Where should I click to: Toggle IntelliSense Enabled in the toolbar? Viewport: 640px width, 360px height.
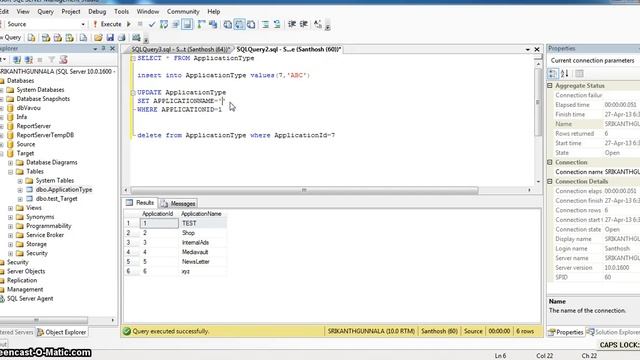click(187, 24)
